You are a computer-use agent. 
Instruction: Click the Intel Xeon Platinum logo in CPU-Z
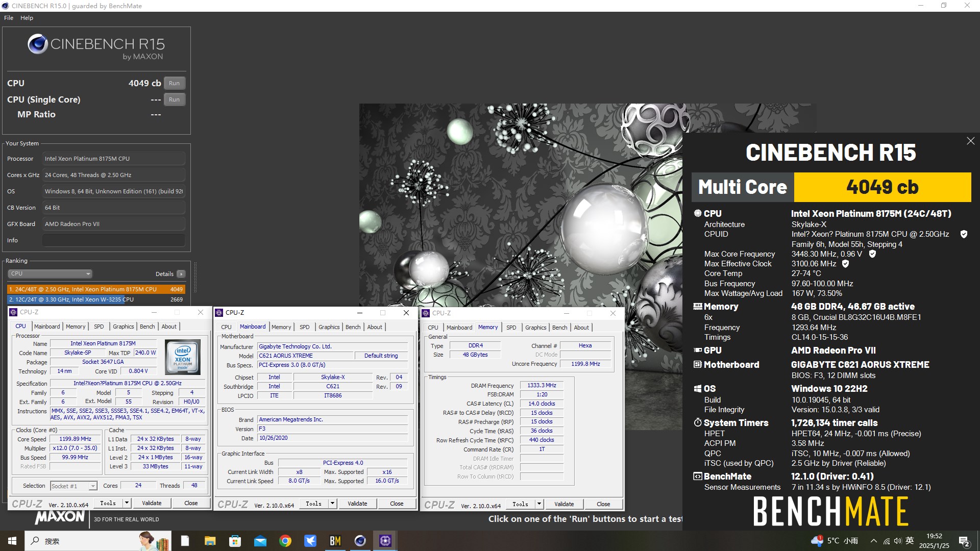point(182,357)
